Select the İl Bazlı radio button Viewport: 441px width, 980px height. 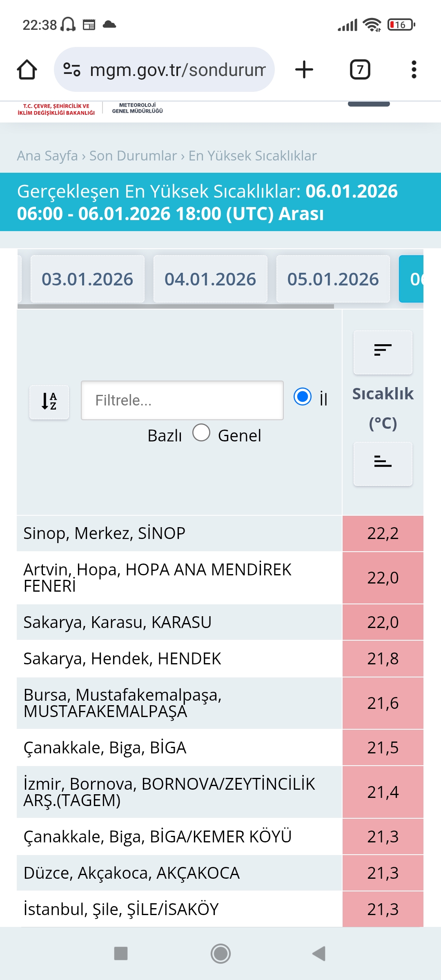[x=303, y=396]
